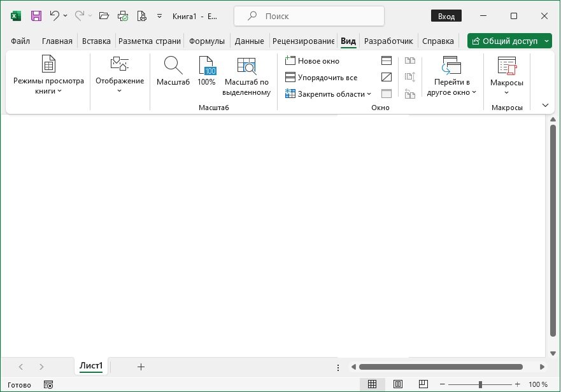
Task: Open the Макросы dropdown button
Action: [507, 75]
